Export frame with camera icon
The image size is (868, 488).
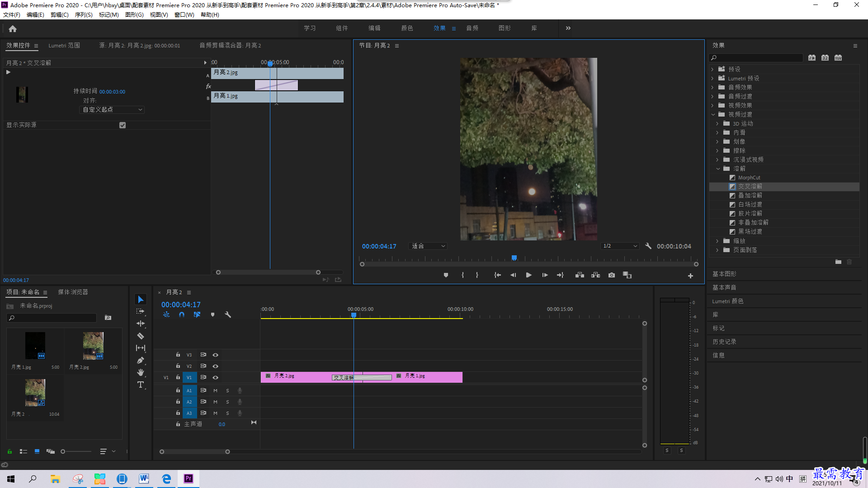(612, 275)
